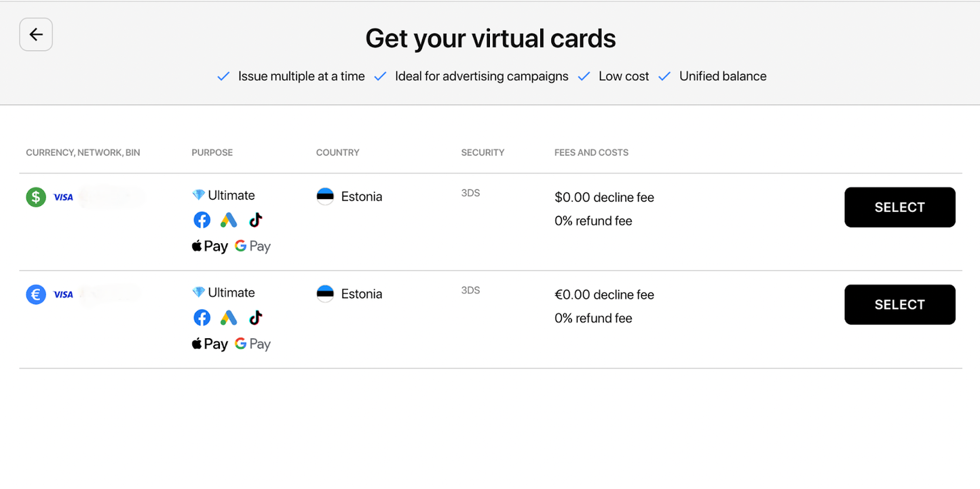Click the diamond icon next to Ultimate on the EUR card
This screenshot has height=489, width=980.
(x=197, y=291)
